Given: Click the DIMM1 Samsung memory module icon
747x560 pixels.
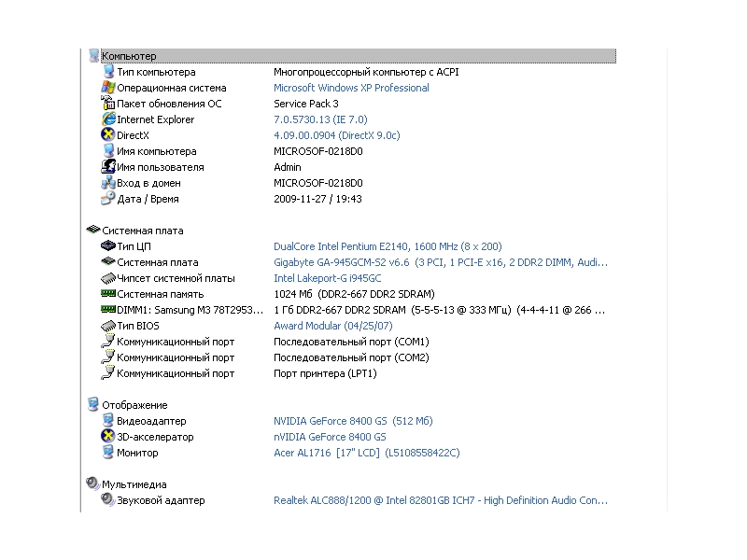Looking at the screenshot, I should coord(108,310).
